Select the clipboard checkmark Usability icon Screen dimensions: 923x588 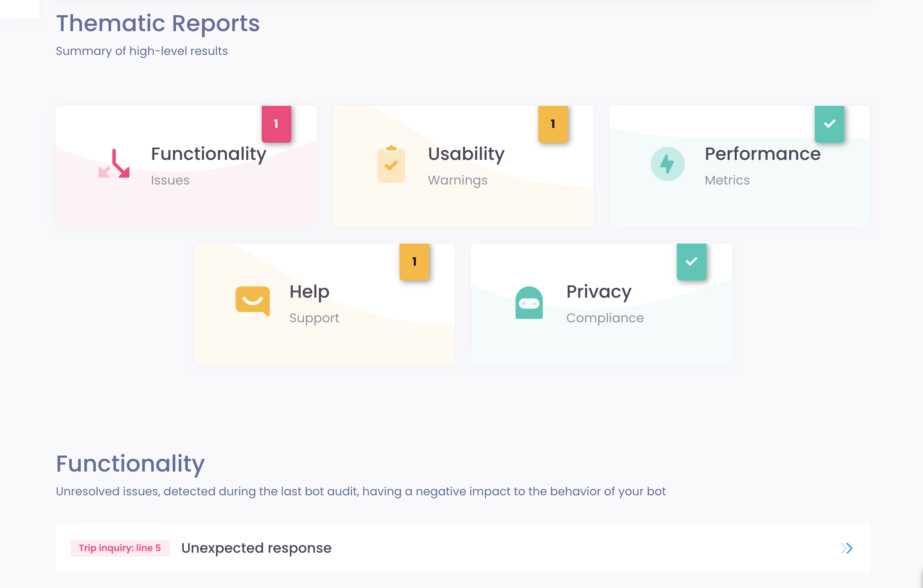(x=391, y=165)
